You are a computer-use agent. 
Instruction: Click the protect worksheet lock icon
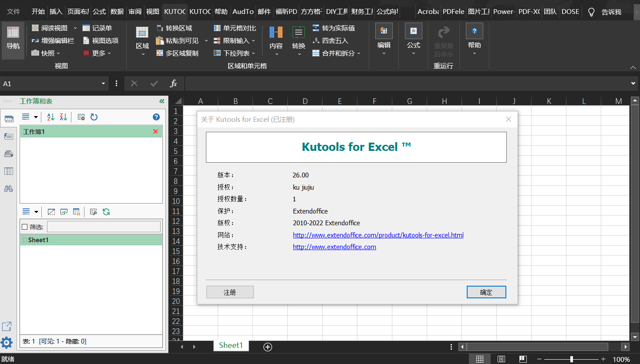(x=77, y=212)
